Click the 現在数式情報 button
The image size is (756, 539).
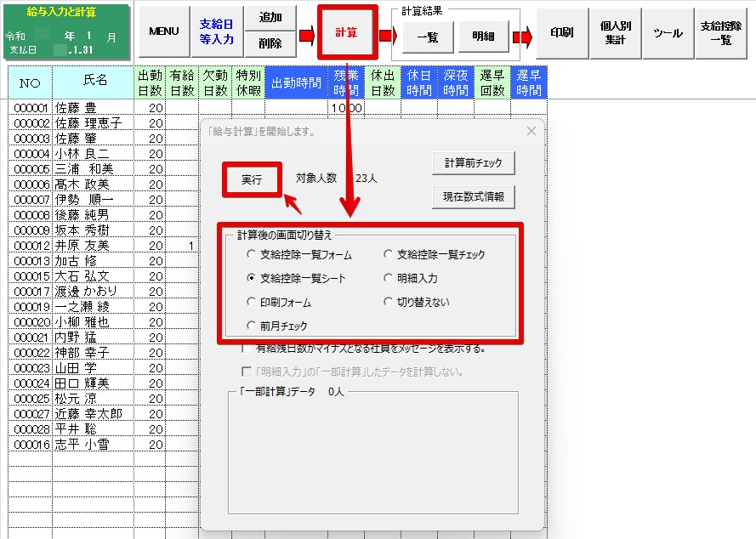[474, 197]
